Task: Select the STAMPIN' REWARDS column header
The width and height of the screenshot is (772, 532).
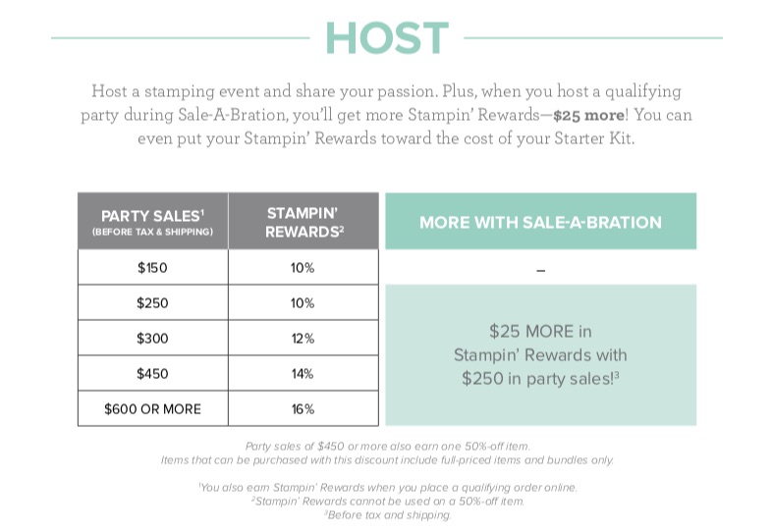Action: tap(303, 221)
